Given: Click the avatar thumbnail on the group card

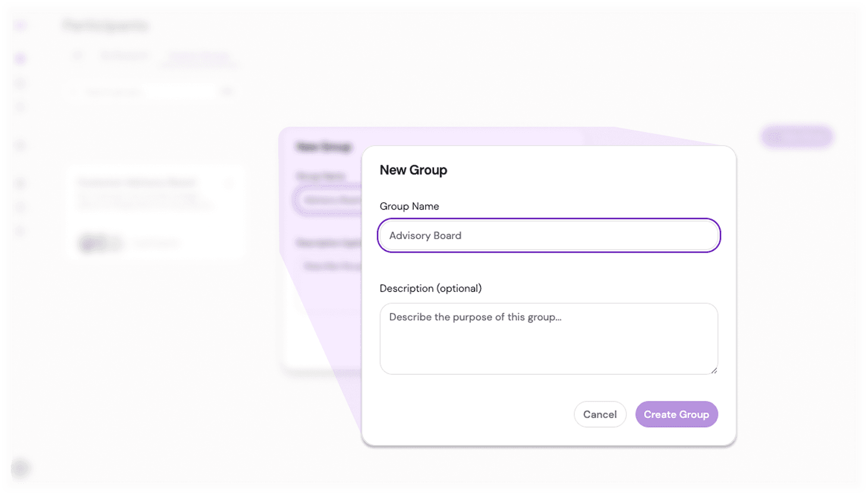Looking at the screenshot, I should point(88,243).
